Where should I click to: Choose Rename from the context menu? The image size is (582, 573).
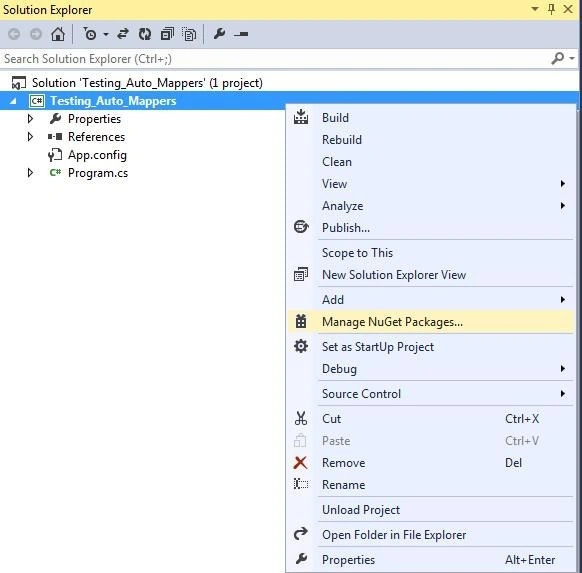[344, 485]
